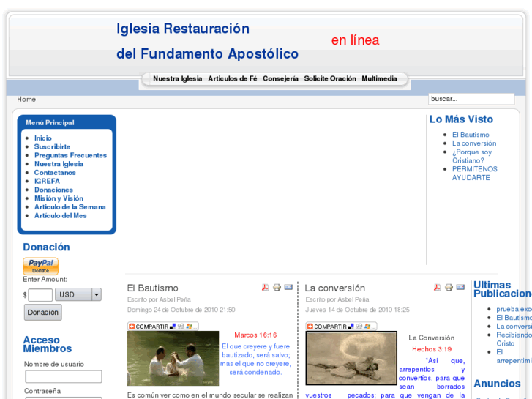The width and height of the screenshot is (532, 399).
Task: Click the Donación submit button
Action: tap(42, 312)
